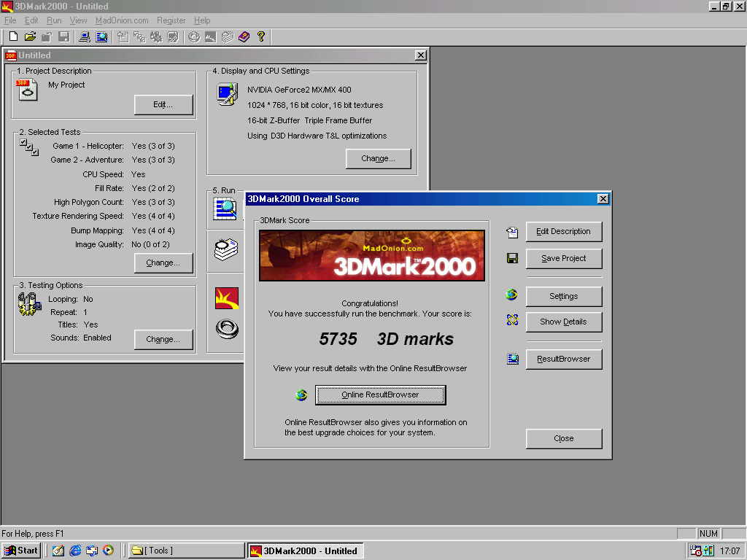747x560 pixels.
Task: Open a project with the folder toolbar icon
Action: tap(30, 36)
